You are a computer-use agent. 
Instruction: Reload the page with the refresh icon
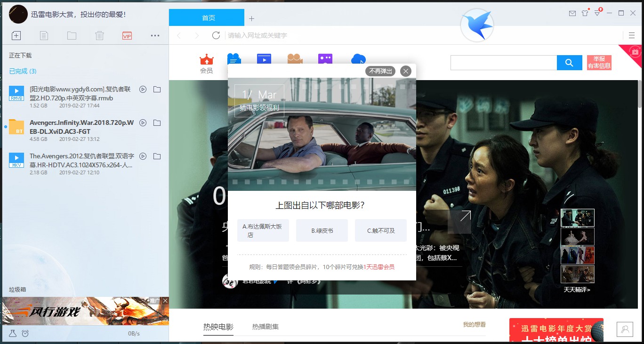pos(216,35)
